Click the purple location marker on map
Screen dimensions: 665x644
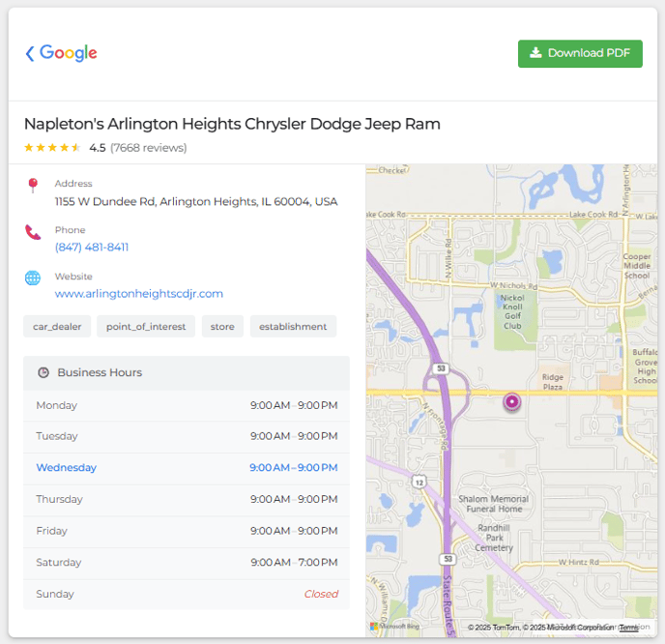tap(512, 401)
